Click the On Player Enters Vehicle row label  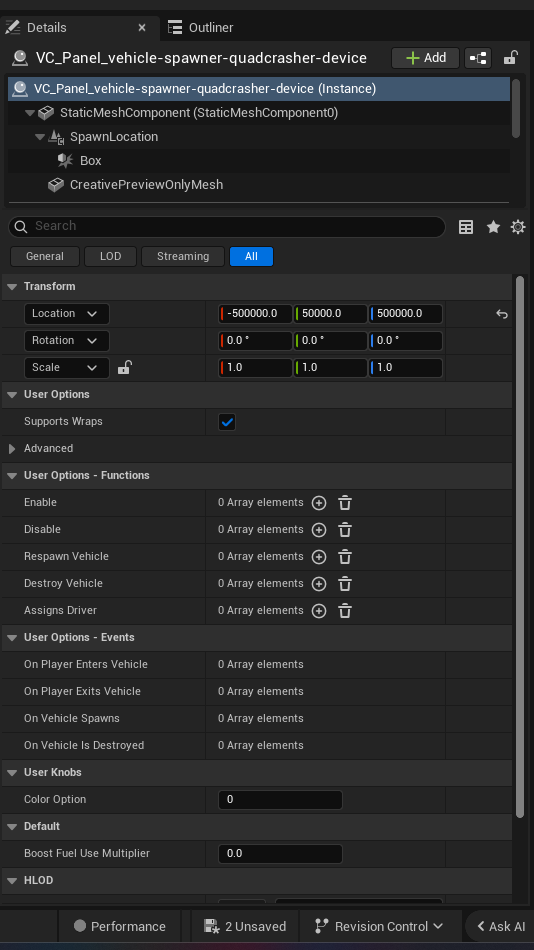[x=86, y=665]
